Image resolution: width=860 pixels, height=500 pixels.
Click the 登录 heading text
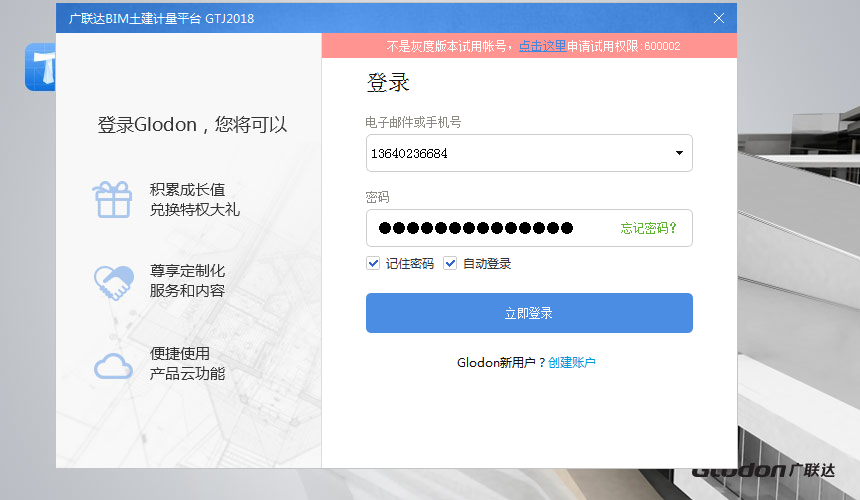[x=388, y=83]
